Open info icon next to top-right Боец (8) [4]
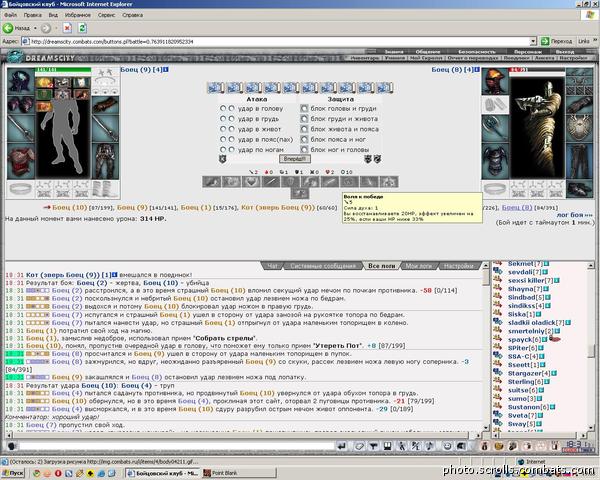600x480 pixels. (477, 70)
